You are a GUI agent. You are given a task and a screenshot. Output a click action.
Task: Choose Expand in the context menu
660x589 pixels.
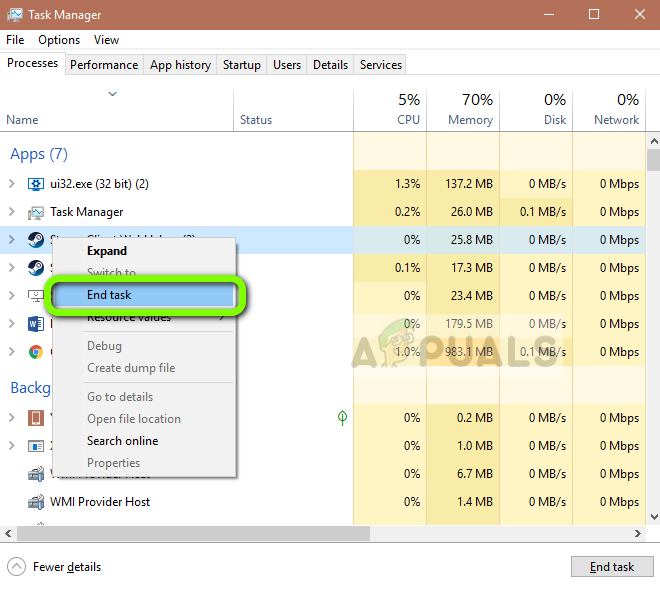(144, 251)
